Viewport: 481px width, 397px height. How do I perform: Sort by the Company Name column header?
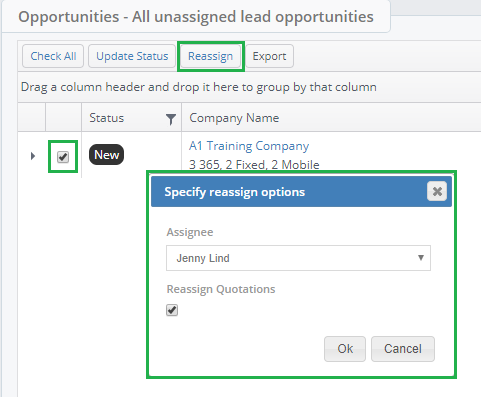(234, 118)
